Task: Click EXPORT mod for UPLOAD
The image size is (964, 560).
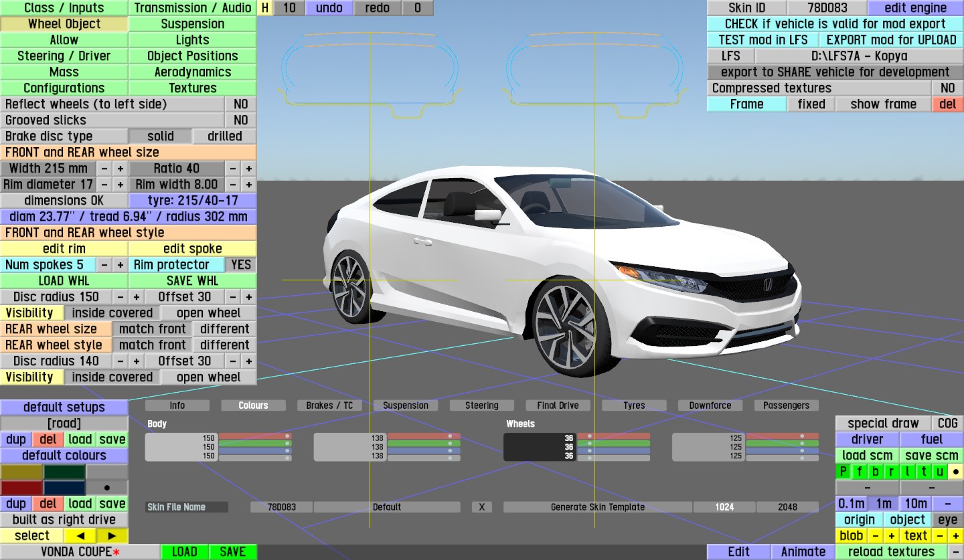Action: (x=892, y=40)
